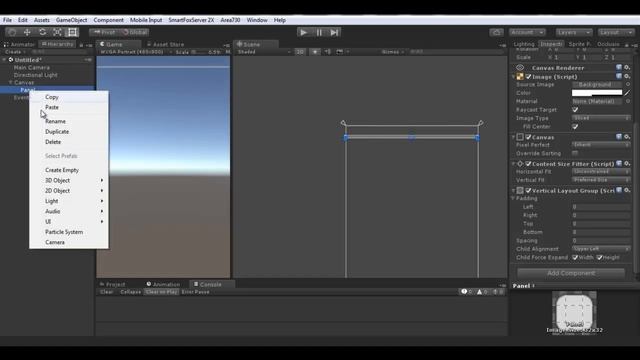This screenshot has height=360, width=640.
Task: Toggle Error Pause button
Action: coord(196,292)
